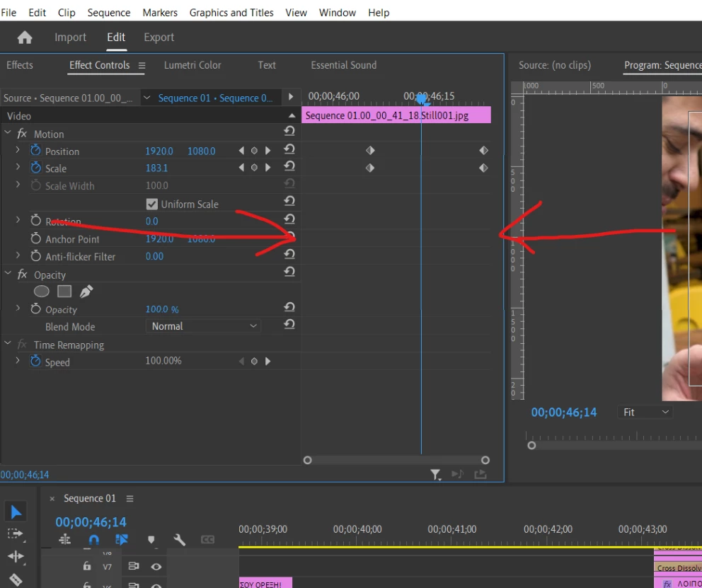This screenshot has width=702, height=588.
Task: Expand the Speed property
Action: (18, 359)
